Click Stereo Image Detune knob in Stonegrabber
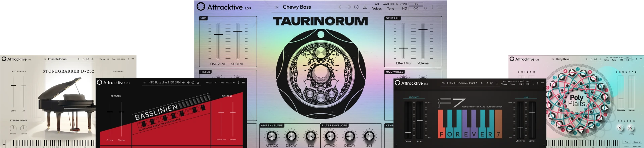 13,128
